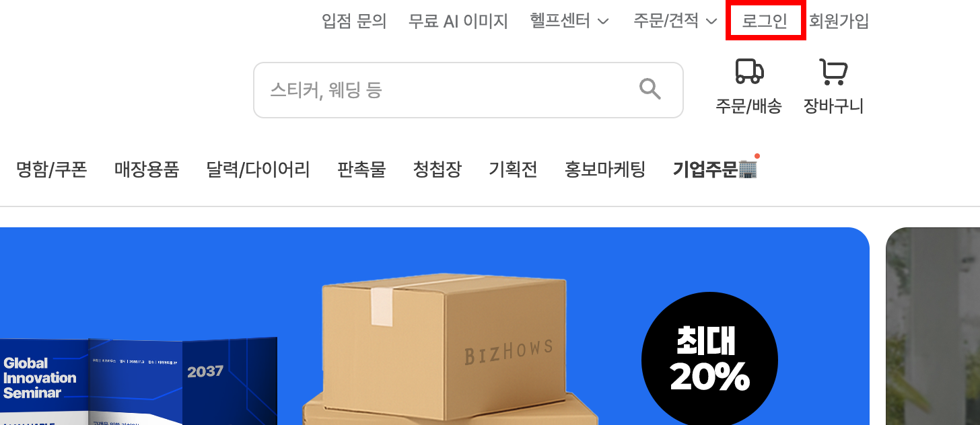
Task: Click the magnifying glass search icon
Action: click(x=650, y=89)
